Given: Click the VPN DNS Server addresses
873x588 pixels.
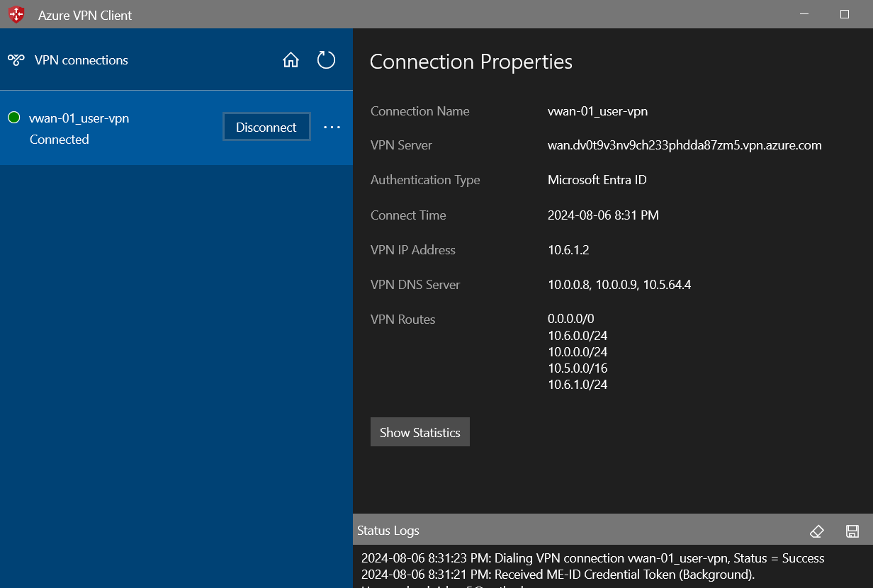Looking at the screenshot, I should 619,285.
